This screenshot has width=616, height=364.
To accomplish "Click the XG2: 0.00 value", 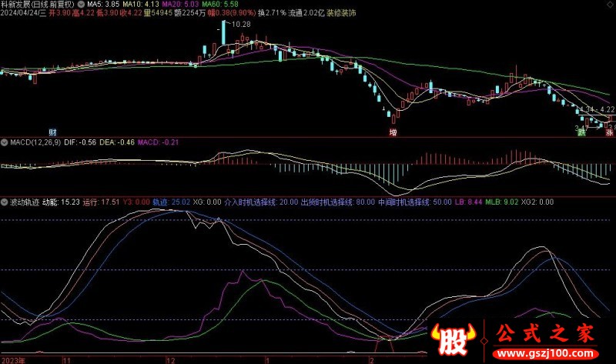I will pyautogui.click(x=537, y=202).
